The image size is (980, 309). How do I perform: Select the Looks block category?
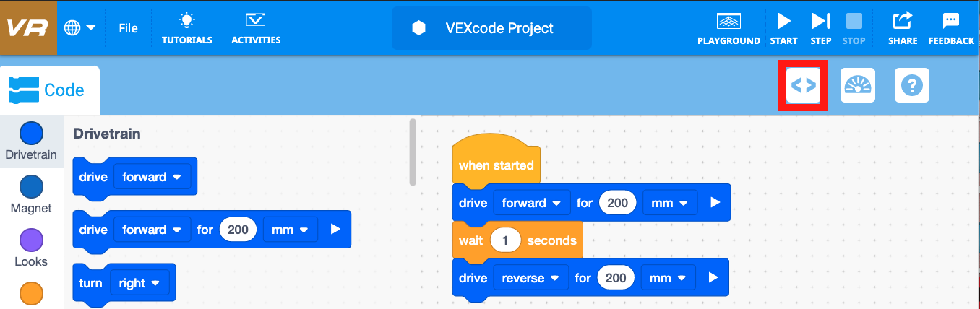31,248
